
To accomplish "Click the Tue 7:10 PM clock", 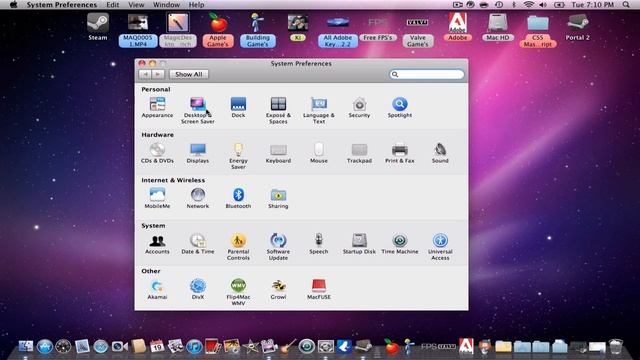I will (x=593, y=5).
